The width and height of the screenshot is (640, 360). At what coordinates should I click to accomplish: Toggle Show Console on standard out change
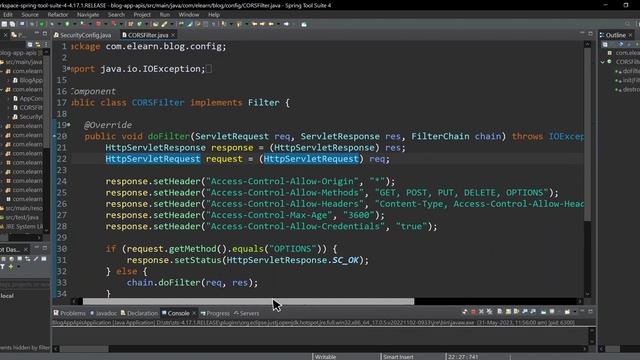(x=524, y=312)
